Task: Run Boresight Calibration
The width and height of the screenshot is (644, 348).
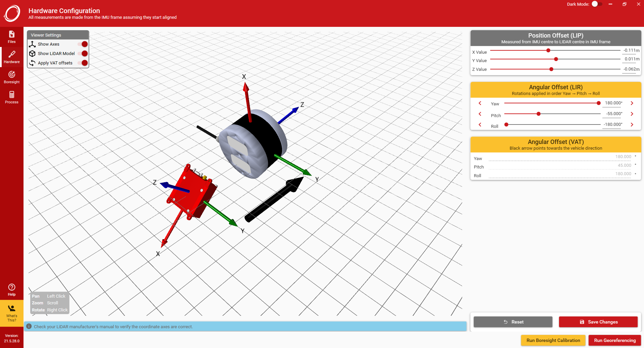Action: [x=553, y=340]
